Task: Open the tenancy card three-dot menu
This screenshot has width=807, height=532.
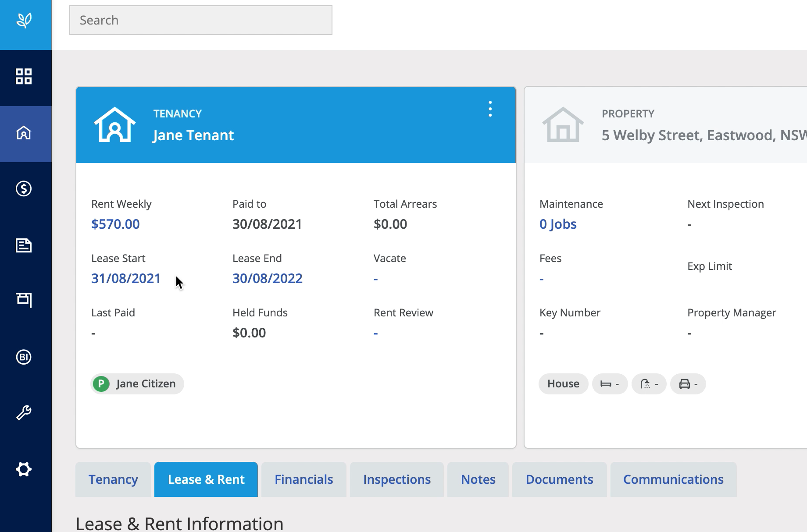Action: click(x=490, y=109)
